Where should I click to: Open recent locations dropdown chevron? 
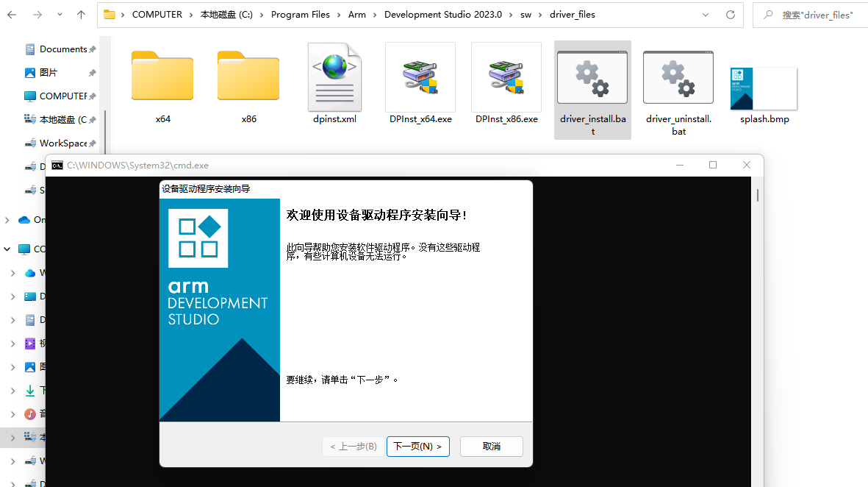[60, 15]
